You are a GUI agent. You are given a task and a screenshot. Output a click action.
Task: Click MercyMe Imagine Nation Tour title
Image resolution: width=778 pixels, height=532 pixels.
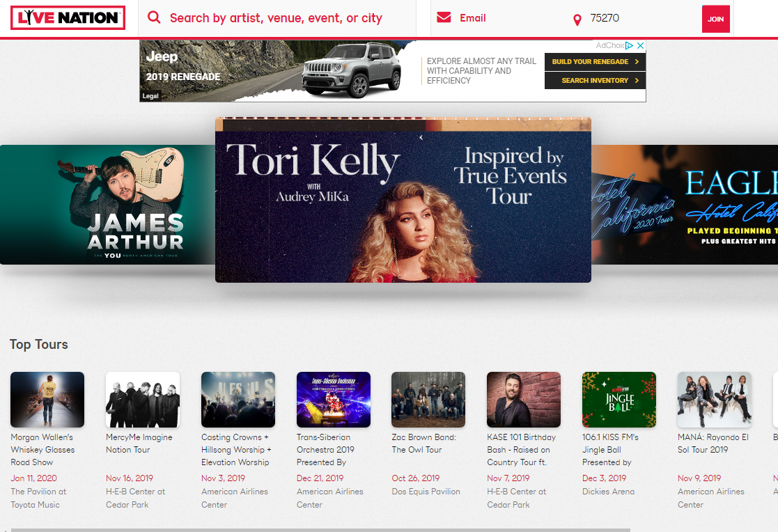[x=139, y=443]
